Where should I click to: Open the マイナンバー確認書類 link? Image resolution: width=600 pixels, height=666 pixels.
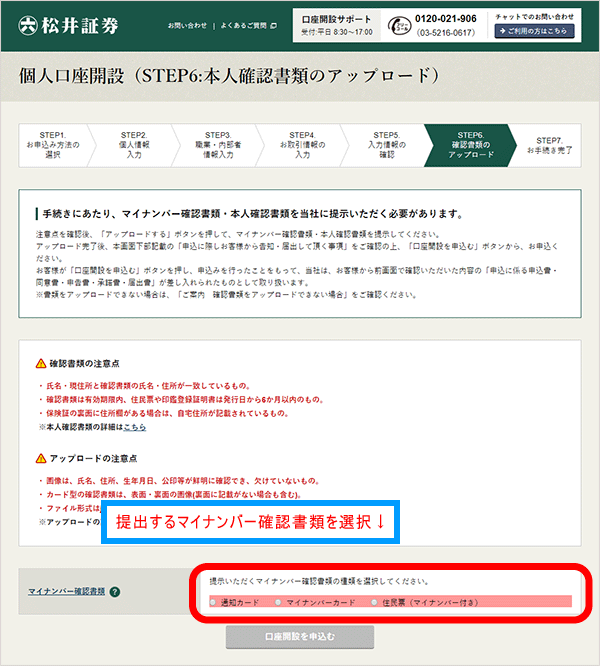tap(67, 591)
